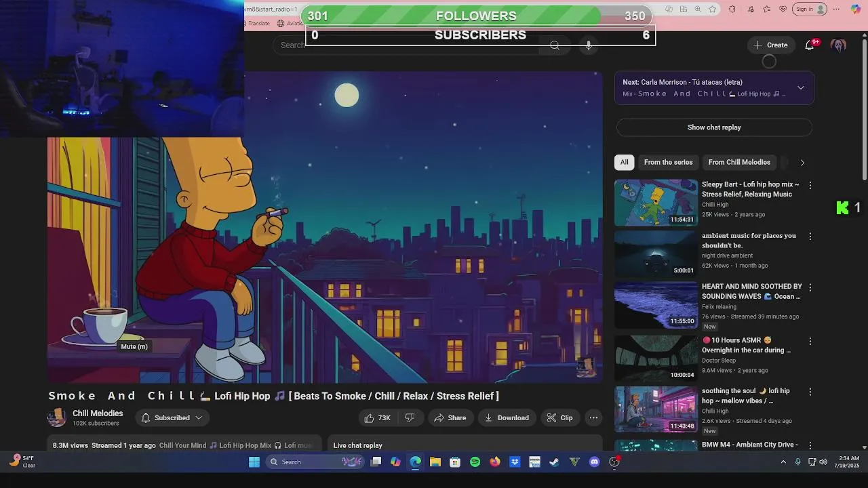Launch Steam from taskbar
The width and height of the screenshot is (868, 488).
tap(555, 462)
